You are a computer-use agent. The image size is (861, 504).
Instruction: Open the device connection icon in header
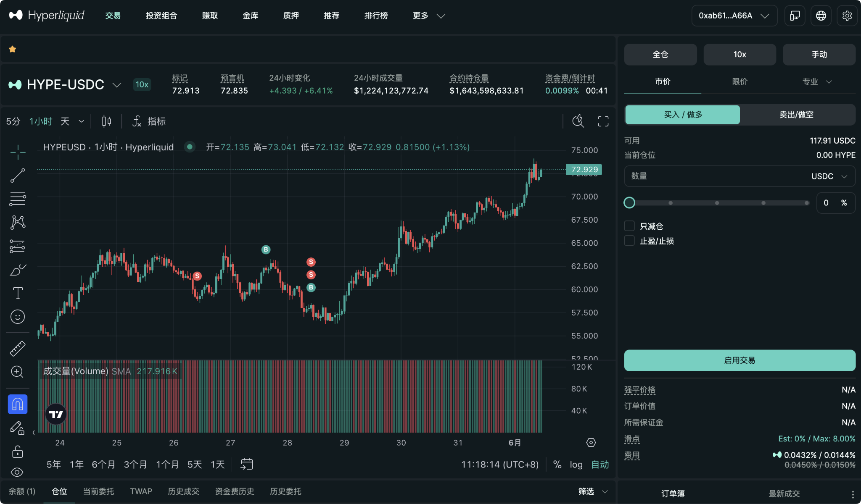click(x=795, y=16)
